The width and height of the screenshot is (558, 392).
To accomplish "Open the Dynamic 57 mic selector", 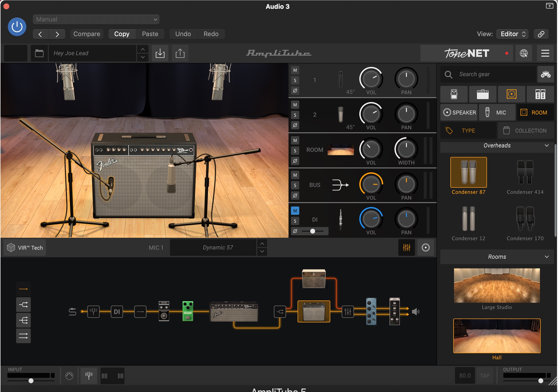I will pyautogui.click(x=213, y=248).
